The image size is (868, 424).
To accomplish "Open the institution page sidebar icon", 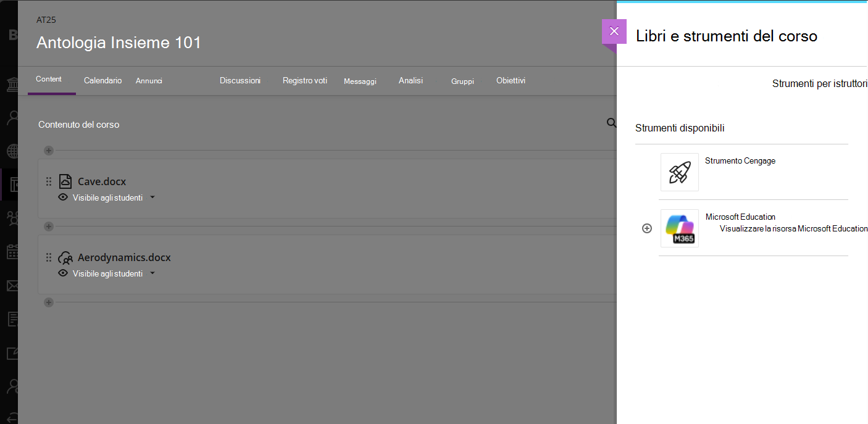I will point(13,84).
